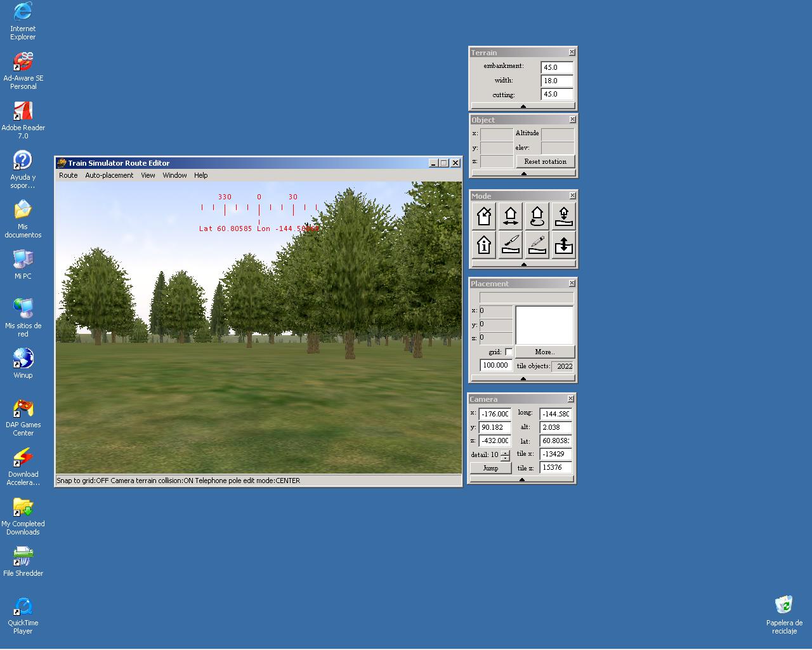Click the object info mode icon
Screen dimensions: 812x650
[x=484, y=244]
